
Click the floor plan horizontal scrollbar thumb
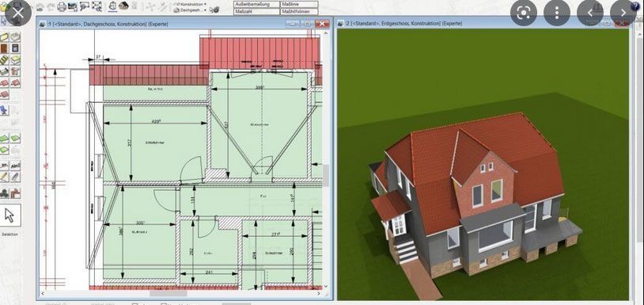169,293
